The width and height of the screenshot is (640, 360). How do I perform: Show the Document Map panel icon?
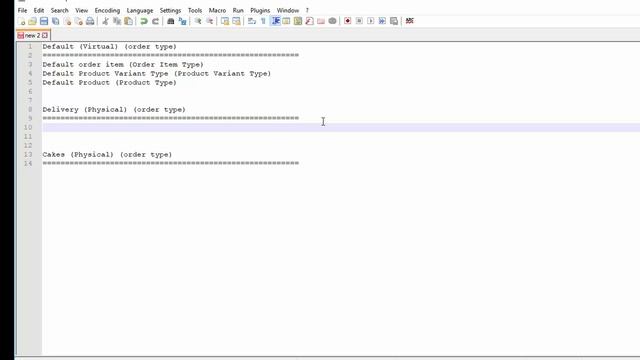coord(298,21)
